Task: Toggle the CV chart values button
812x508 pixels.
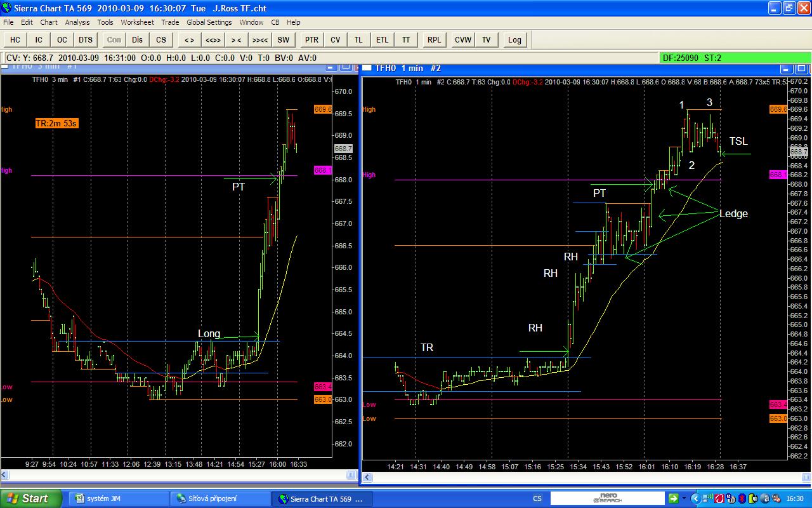Action: (335, 39)
